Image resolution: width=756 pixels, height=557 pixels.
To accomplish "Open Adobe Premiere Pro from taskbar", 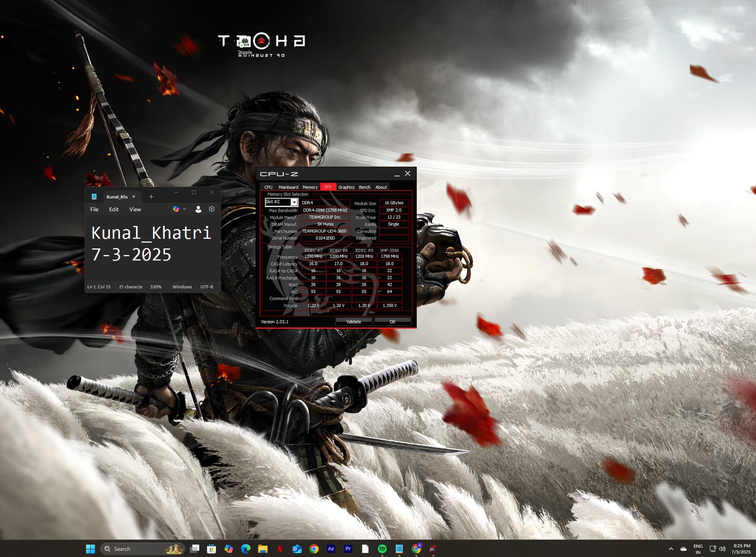I will click(x=348, y=549).
